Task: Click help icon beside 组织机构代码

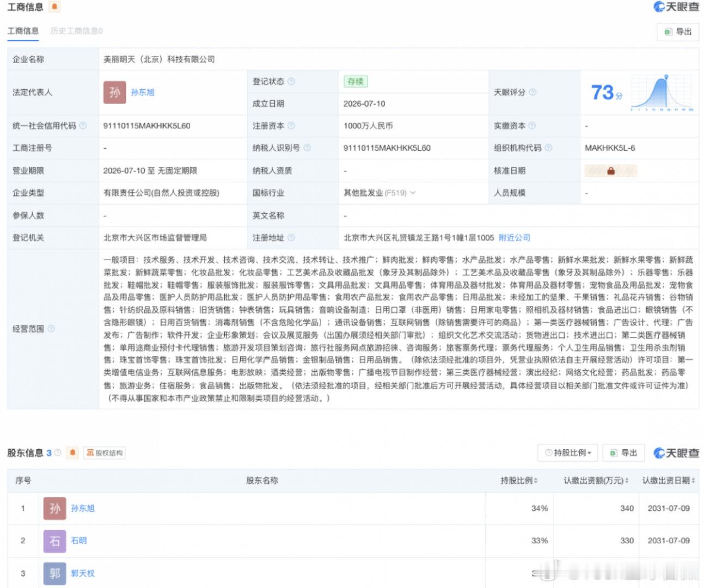Action: click(548, 148)
